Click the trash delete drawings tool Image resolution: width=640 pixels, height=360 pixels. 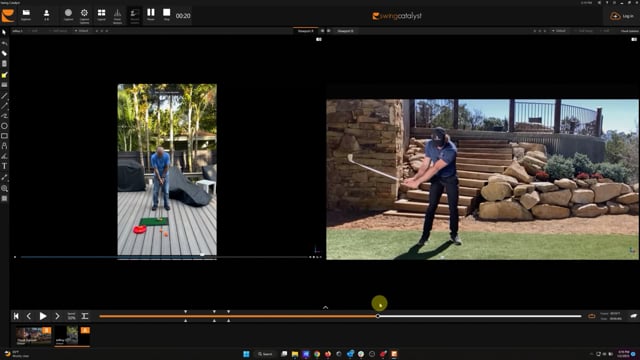[x=4, y=64]
